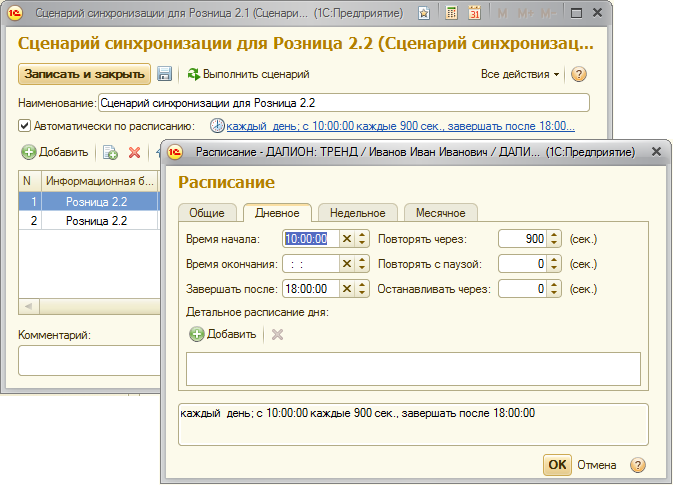Click the clock icon next to schedule link

click(217, 126)
